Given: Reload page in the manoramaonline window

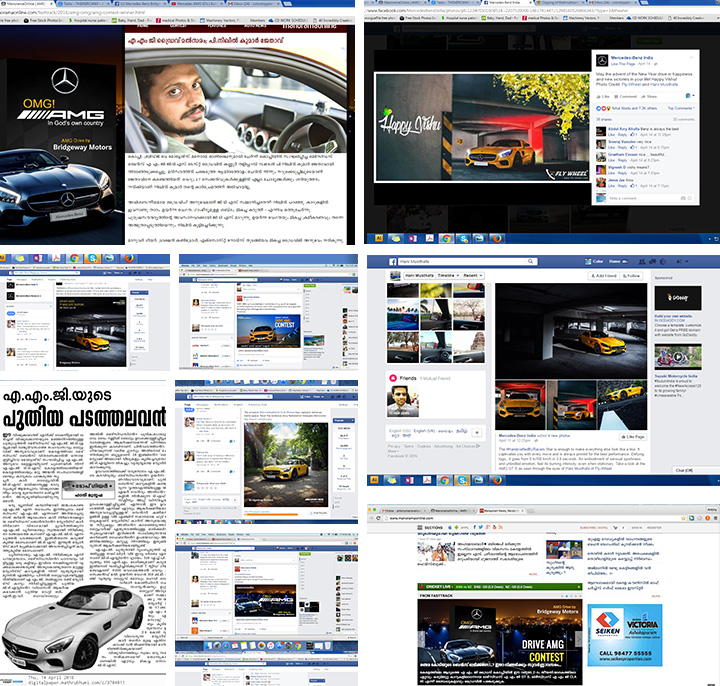Looking at the screenshot, I should click(x=378, y=518).
